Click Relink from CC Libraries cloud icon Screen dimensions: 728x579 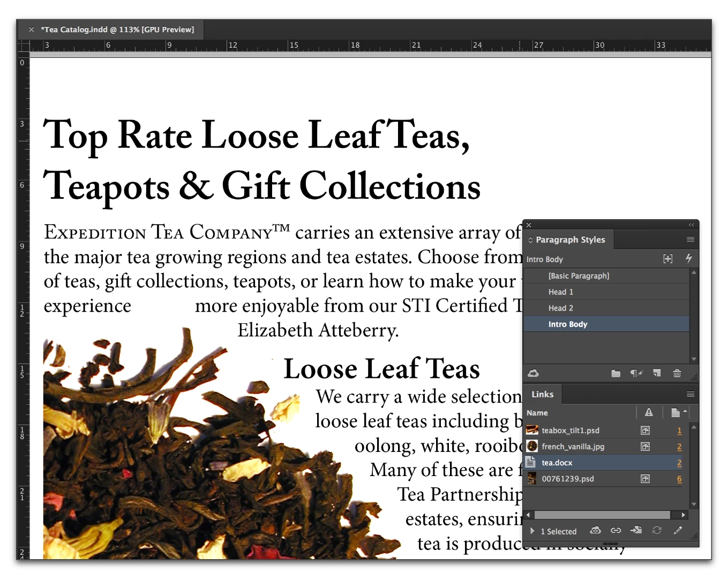pos(595,530)
